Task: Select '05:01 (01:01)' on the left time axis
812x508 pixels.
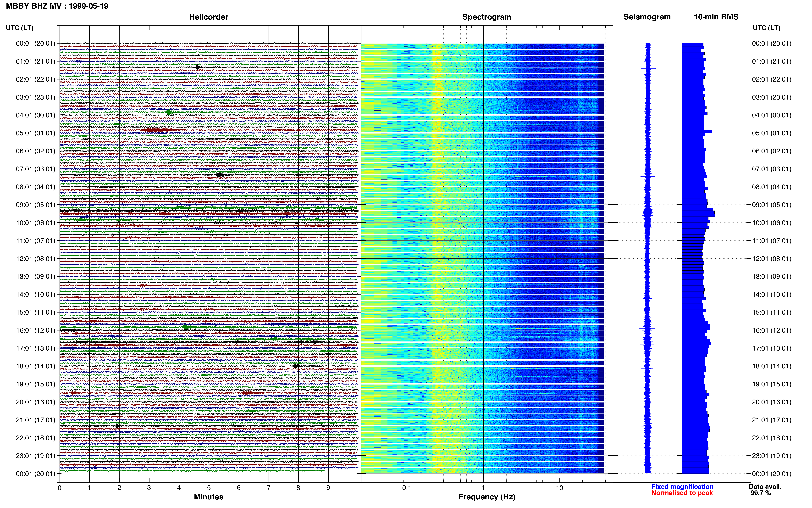Action: [36, 133]
